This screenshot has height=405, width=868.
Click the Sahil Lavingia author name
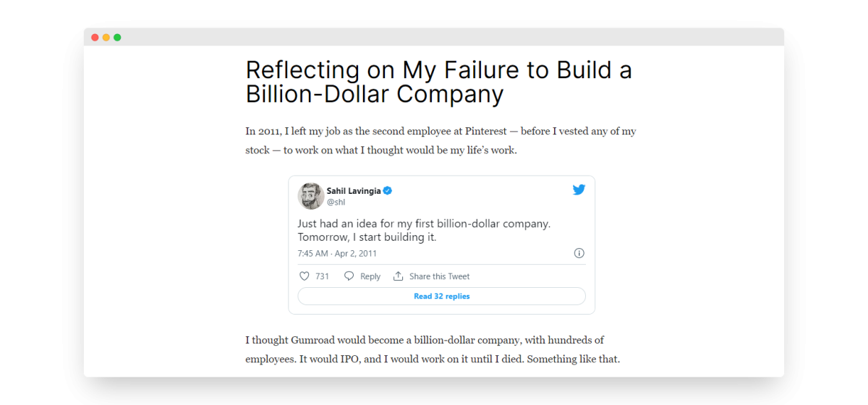point(354,191)
